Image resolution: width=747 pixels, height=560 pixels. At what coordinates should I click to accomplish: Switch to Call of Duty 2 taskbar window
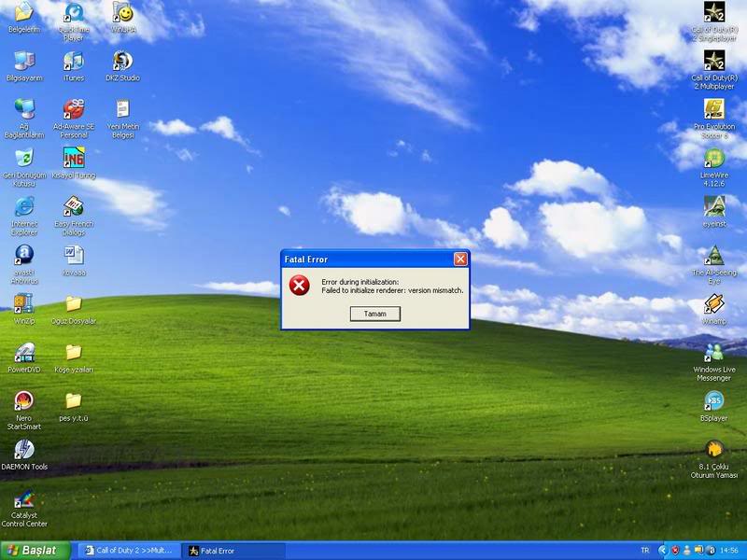[129, 551]
